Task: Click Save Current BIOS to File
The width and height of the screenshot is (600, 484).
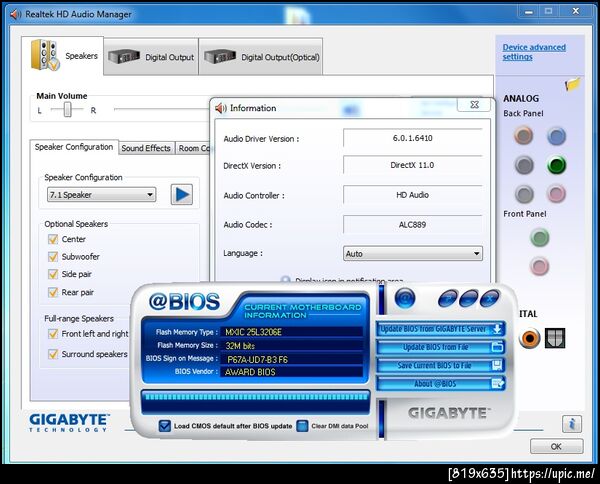Action: [441, 365]
